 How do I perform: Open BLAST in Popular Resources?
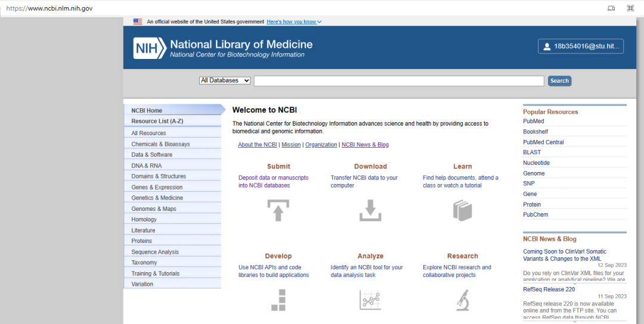point(532,152)
